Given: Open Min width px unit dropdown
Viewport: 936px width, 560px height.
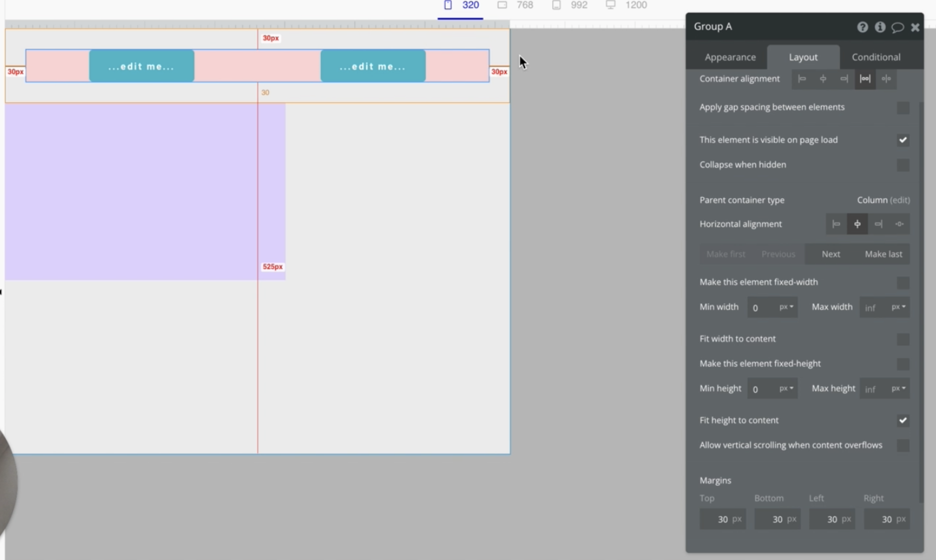Looking at the screenshot, I should (787, 307).
